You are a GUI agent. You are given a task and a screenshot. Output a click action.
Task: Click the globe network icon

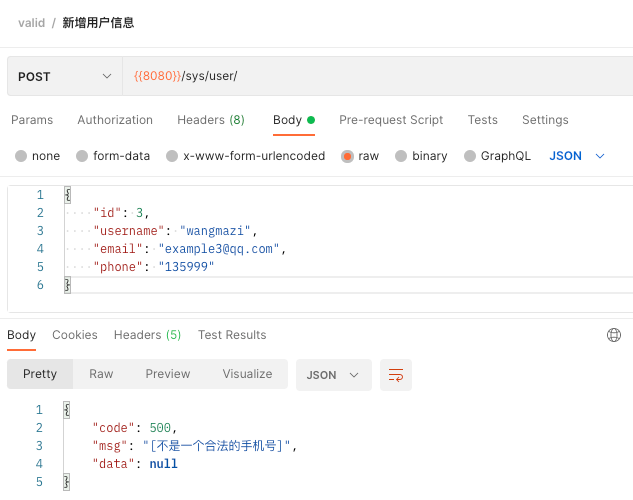pyautogui.click(x=614, y=335)
